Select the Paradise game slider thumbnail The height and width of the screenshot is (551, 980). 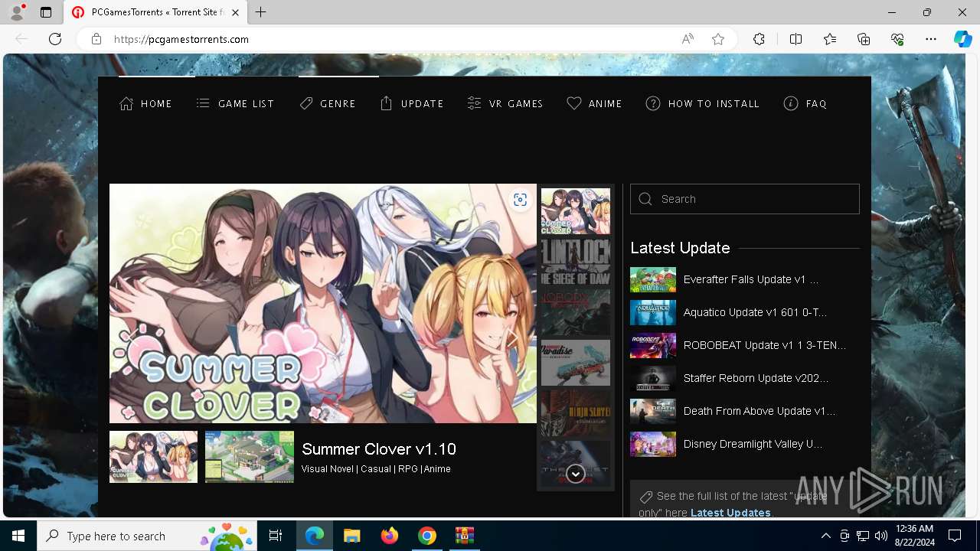576,363
